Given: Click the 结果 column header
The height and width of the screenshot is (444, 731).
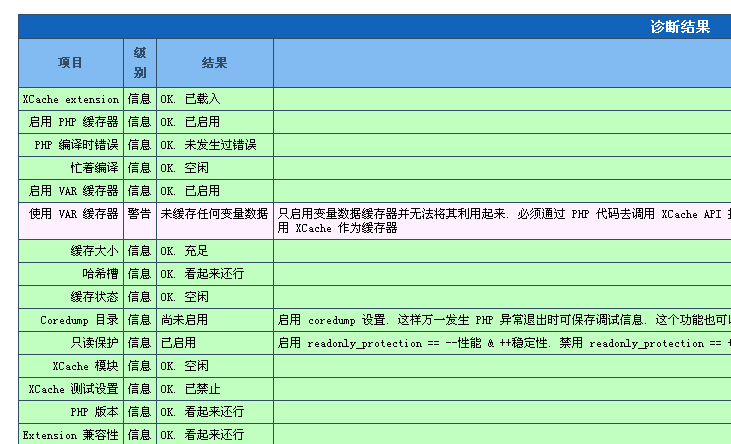Looking at the screenshot, I should click(214, 62).
